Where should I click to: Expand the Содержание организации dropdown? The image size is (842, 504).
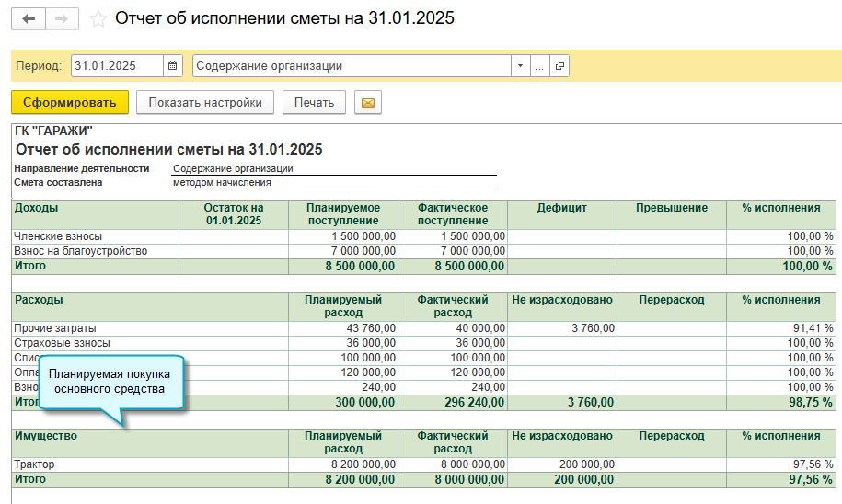pyautogui.click(x=520, y=66)
